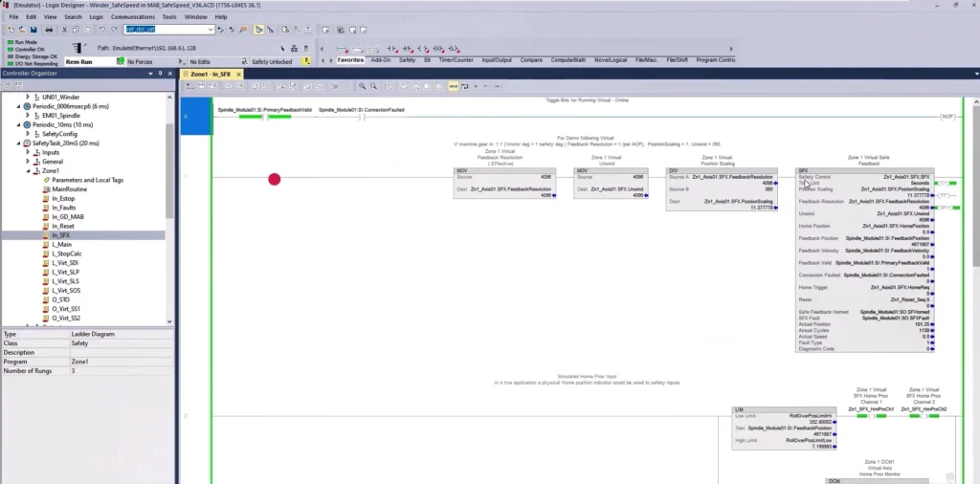Close the Zone1 - In_SFX tab
The height and width of the screenshot is (484, 980).
(238, 75)
